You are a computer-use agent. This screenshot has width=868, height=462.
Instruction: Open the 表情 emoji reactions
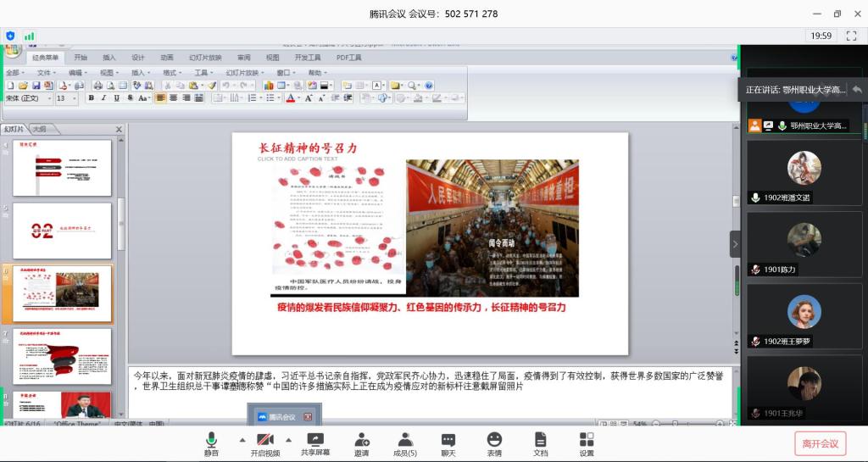click(494, 443)
